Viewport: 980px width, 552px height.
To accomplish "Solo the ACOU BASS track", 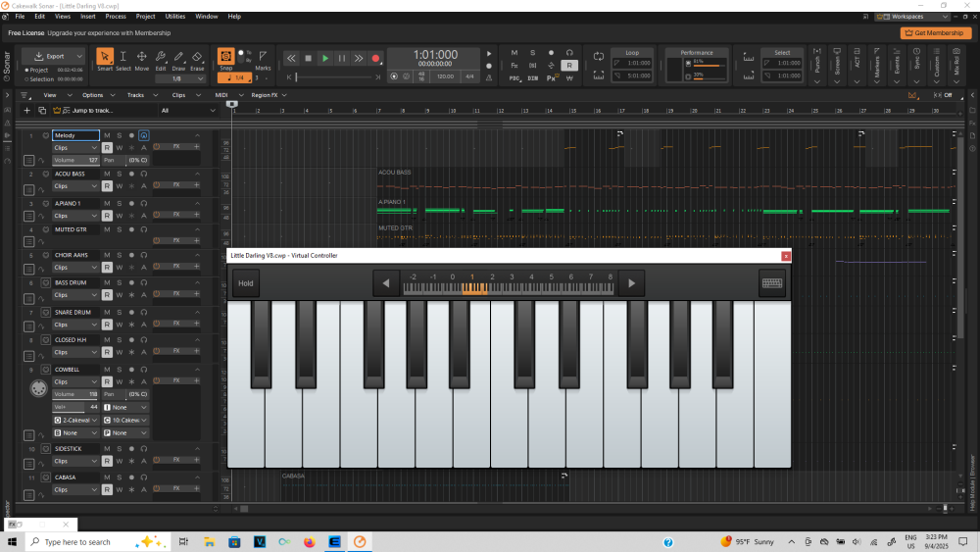I will (120, 174).
